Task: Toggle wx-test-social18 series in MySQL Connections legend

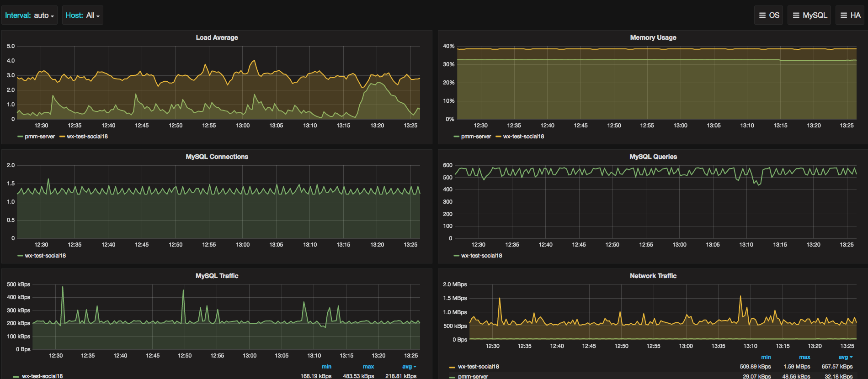Action: pyautogui.click(x=45, y=256)
